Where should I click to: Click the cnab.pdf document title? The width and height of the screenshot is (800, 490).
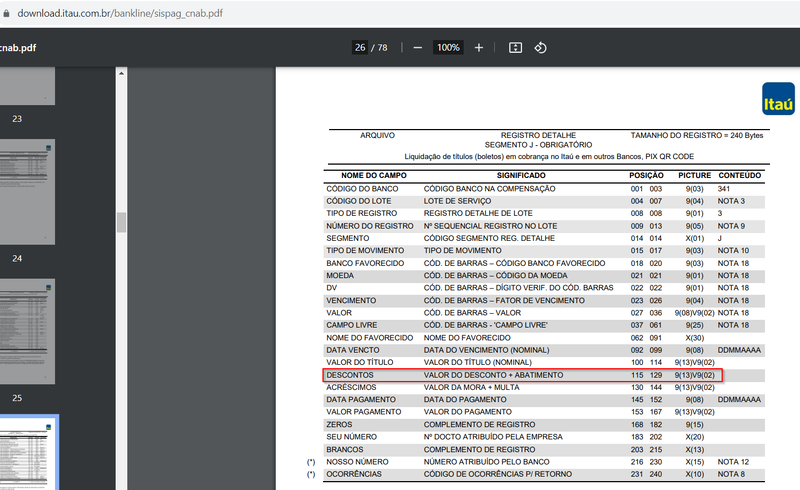18,47
